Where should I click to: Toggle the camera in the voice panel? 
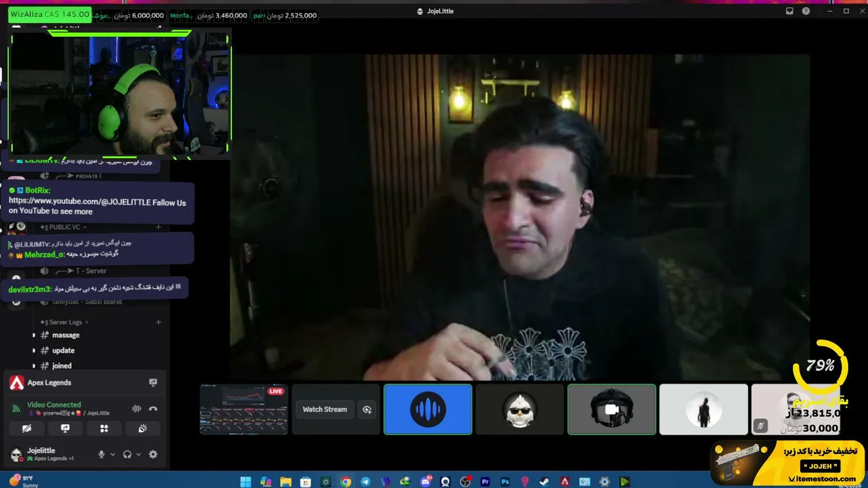coord(26,428)
